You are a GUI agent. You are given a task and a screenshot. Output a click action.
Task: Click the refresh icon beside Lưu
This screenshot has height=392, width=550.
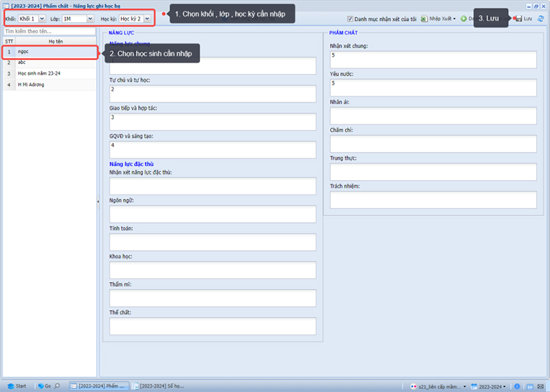[540, 19]
